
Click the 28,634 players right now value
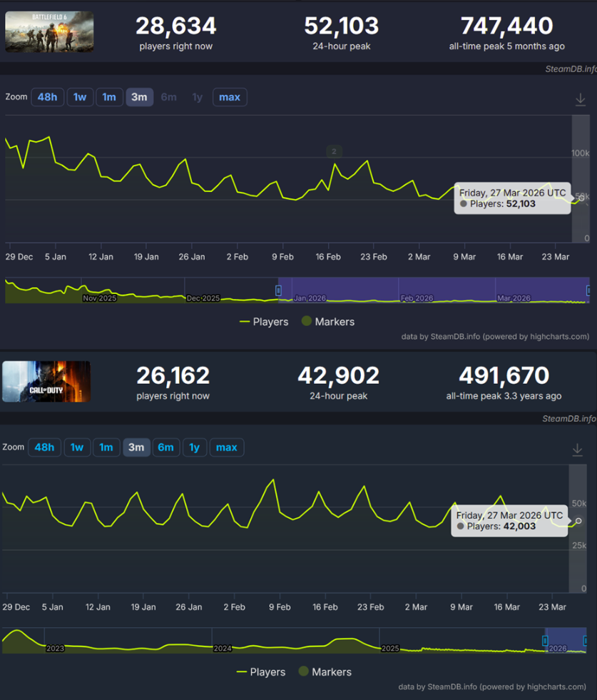tap(175, 26)
